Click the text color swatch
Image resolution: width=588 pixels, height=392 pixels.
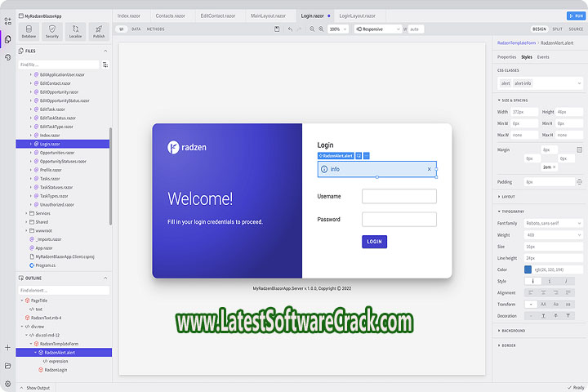[528, 269]
